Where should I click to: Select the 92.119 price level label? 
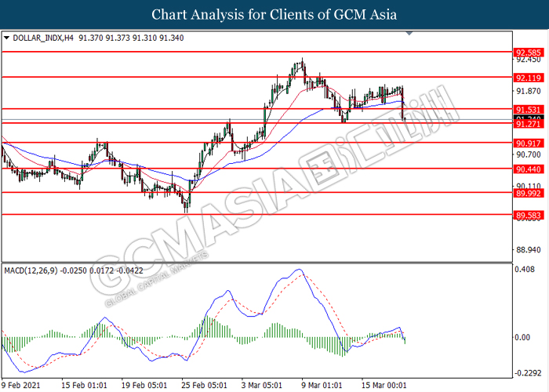[529, 78]
